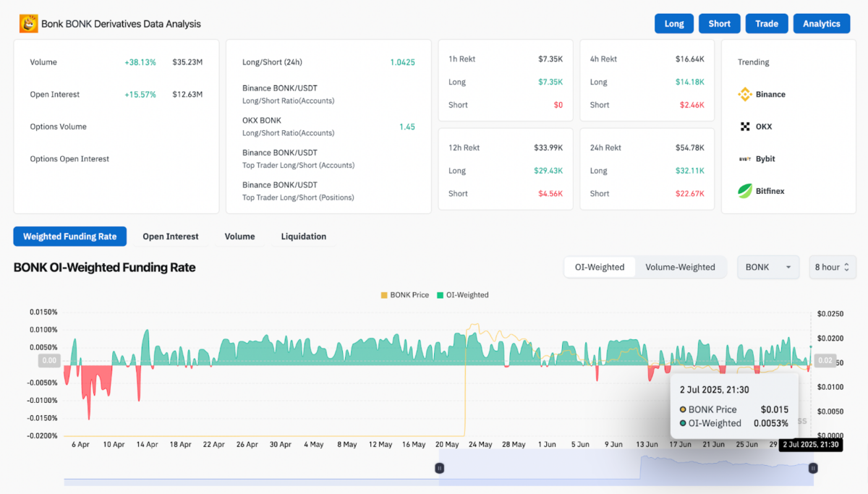Viewport: 868px width, 494px height.
Task: Open the Volume chart tab
Action: (239, 237)
